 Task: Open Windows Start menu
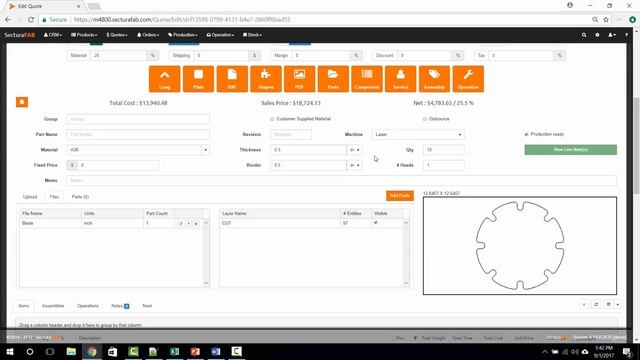(9, 351)
